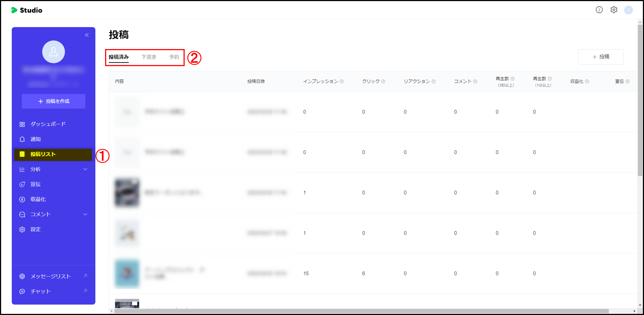Click the メッセージリスト broadcast icon

[x=22, y=276]
